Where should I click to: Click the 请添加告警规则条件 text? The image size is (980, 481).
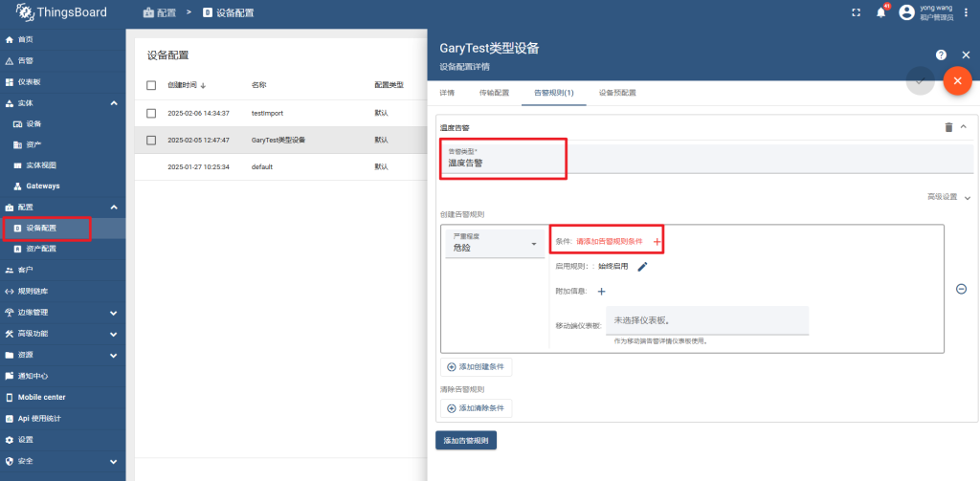610,241
